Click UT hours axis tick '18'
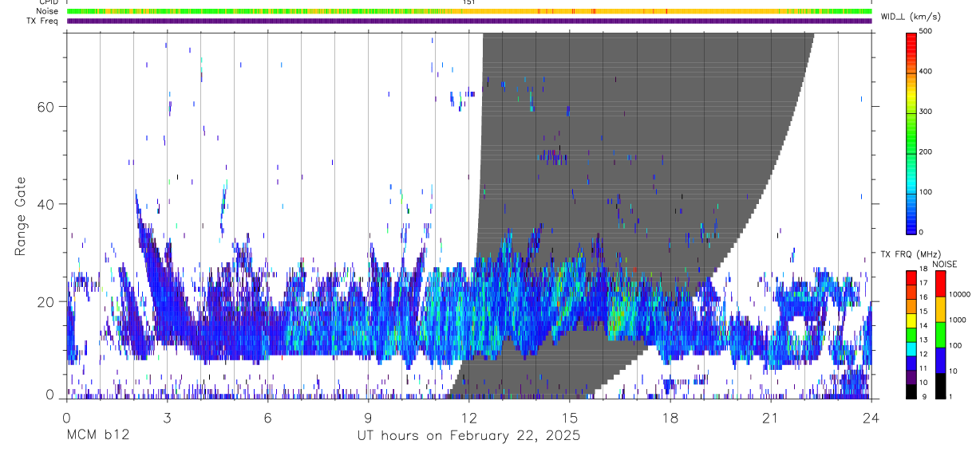This screenshot has width=980, height=452. click(670, 419)
